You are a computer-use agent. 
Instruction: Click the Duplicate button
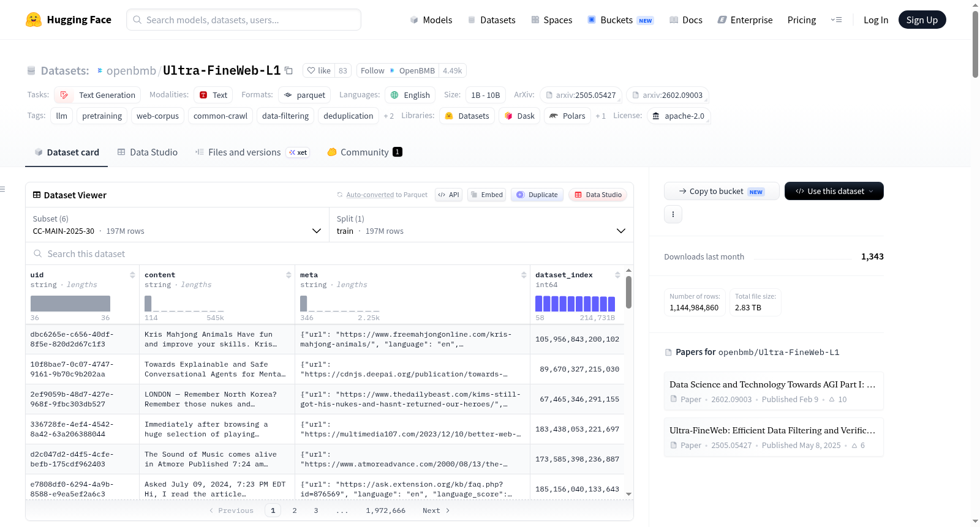coord(537,195)
